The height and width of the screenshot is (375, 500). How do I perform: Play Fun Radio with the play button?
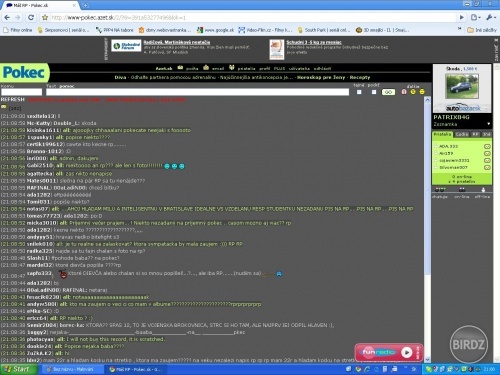coord(406,352)
